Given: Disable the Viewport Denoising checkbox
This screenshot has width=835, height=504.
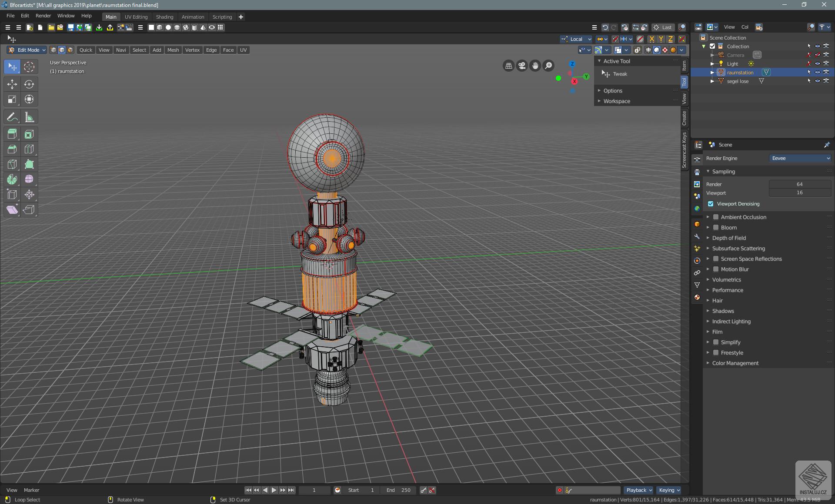Looking at the screenshot, I should tap(711, 204).
